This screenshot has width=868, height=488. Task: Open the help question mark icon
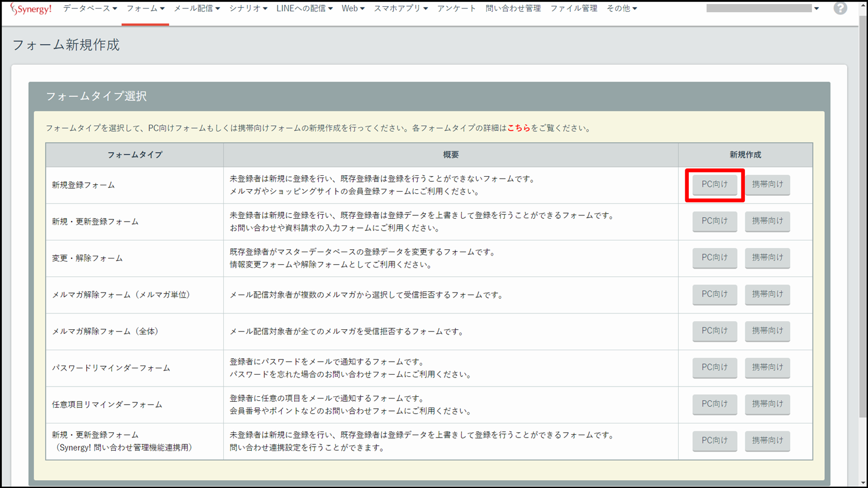(840, 9)
